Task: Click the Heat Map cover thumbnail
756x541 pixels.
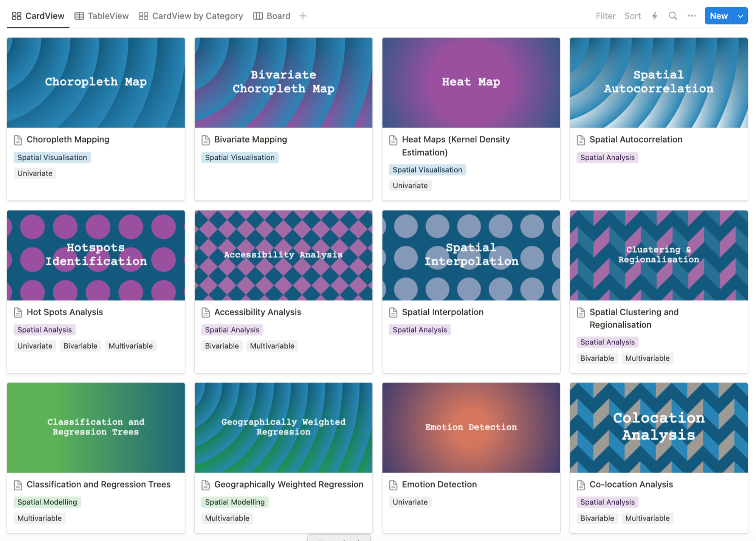Action: pos(471,82)
